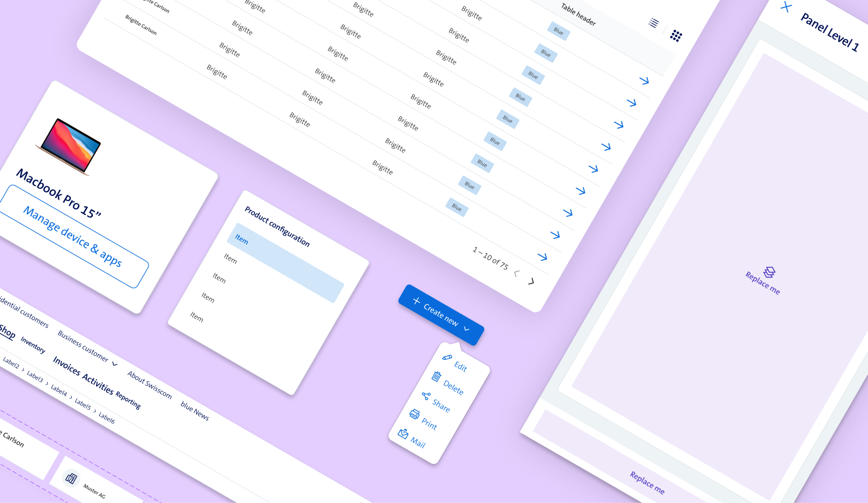Click 1 – 10 of 75 pagination text

click(x=490, y=258)
